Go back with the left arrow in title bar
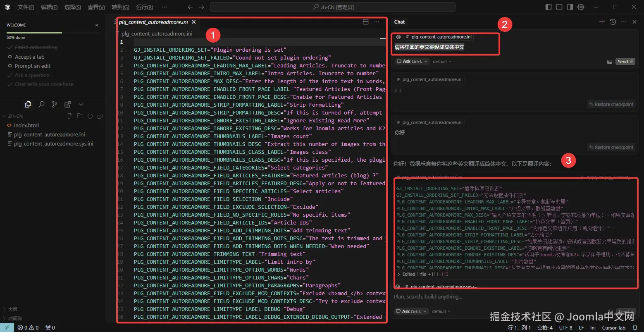This screenshot has width=644, height=332. 190,7
